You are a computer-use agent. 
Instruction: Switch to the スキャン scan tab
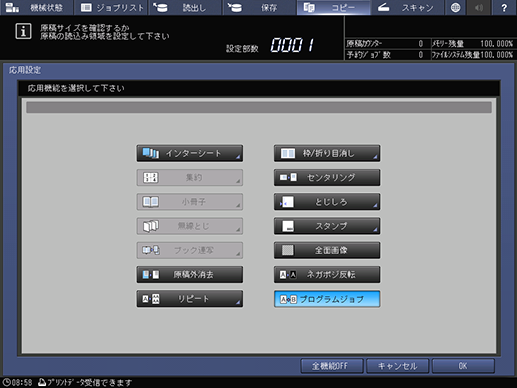[407, 7]
